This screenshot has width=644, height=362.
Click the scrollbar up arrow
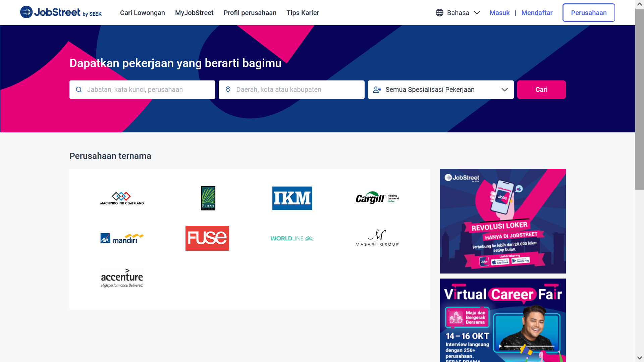640,4
